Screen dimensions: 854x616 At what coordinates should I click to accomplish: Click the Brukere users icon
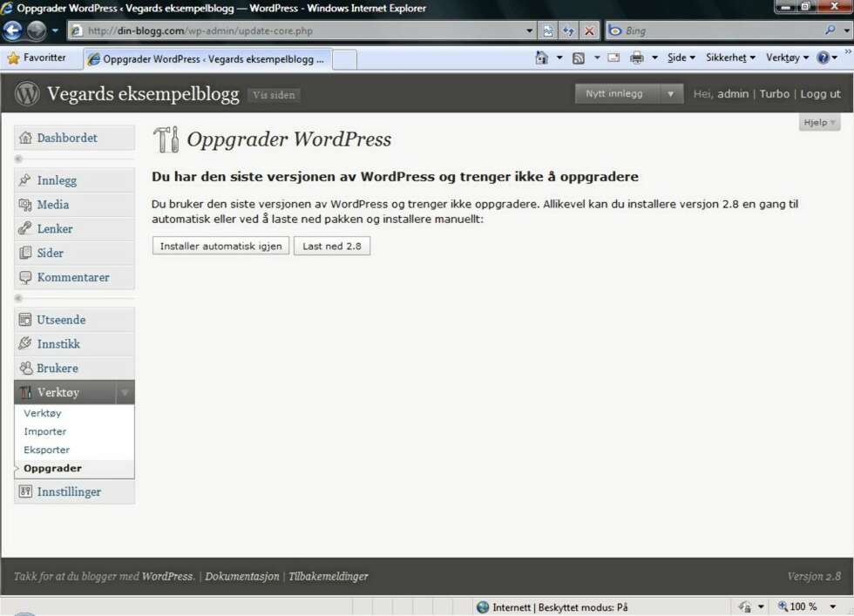25,369
